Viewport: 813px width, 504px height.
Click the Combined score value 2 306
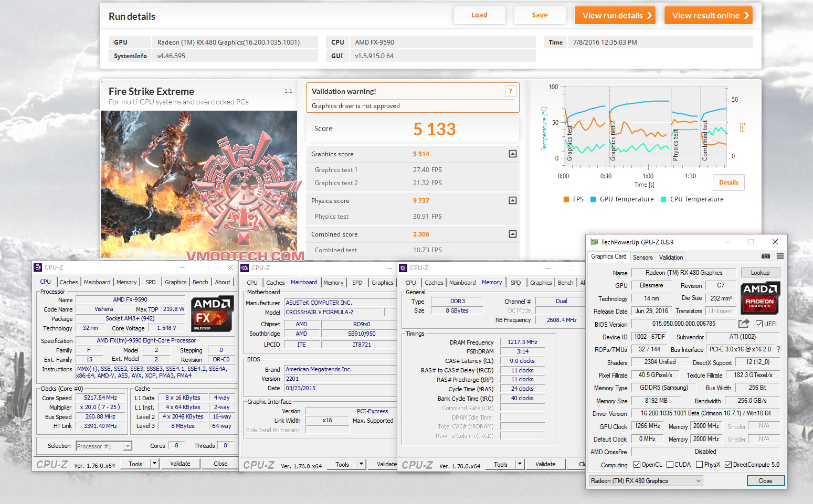421,234
